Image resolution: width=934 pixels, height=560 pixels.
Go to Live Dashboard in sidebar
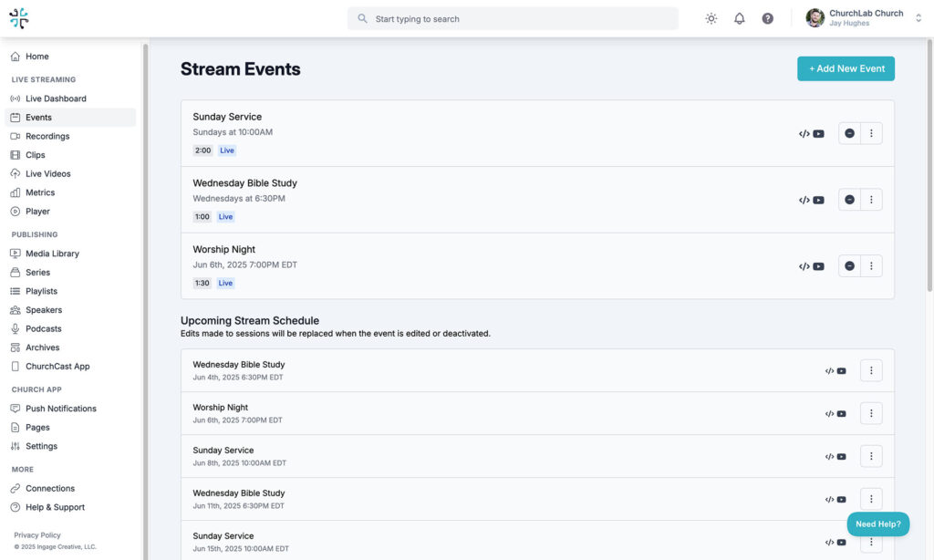tap(56, 99)
